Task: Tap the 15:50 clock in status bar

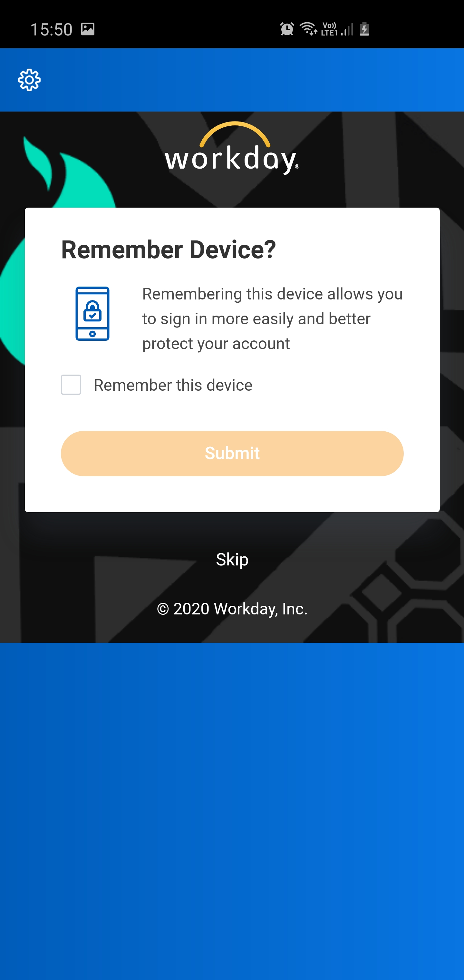Action: coord(51,29)
